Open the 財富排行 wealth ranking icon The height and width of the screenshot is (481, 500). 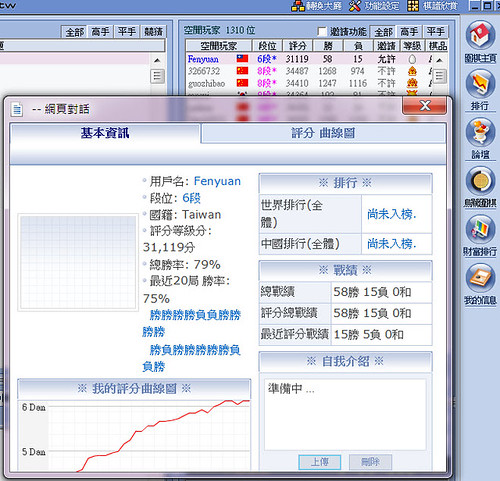click(480, 229)
